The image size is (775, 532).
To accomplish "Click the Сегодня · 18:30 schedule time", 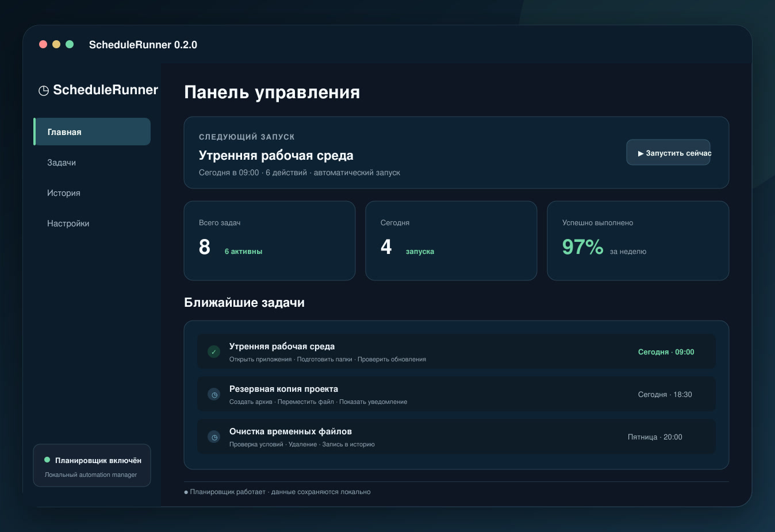I will [x=665, y=394].
